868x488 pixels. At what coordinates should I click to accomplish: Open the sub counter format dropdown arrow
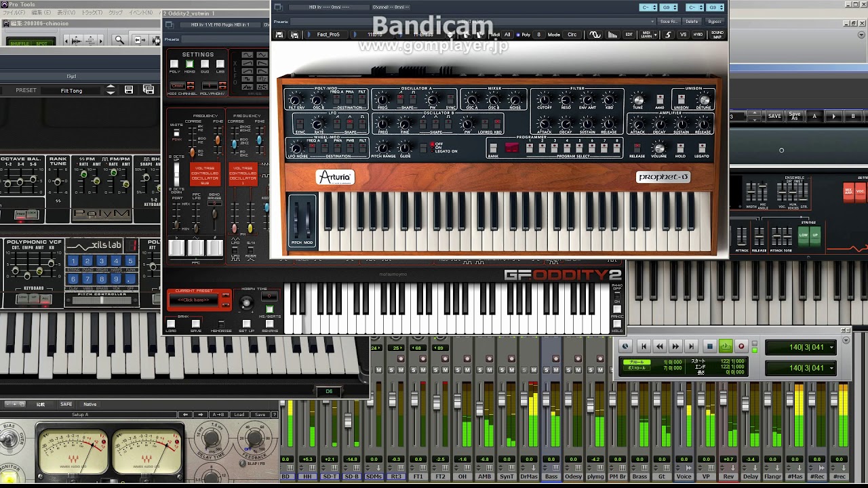pyautogui.click(x=832, y=368)
